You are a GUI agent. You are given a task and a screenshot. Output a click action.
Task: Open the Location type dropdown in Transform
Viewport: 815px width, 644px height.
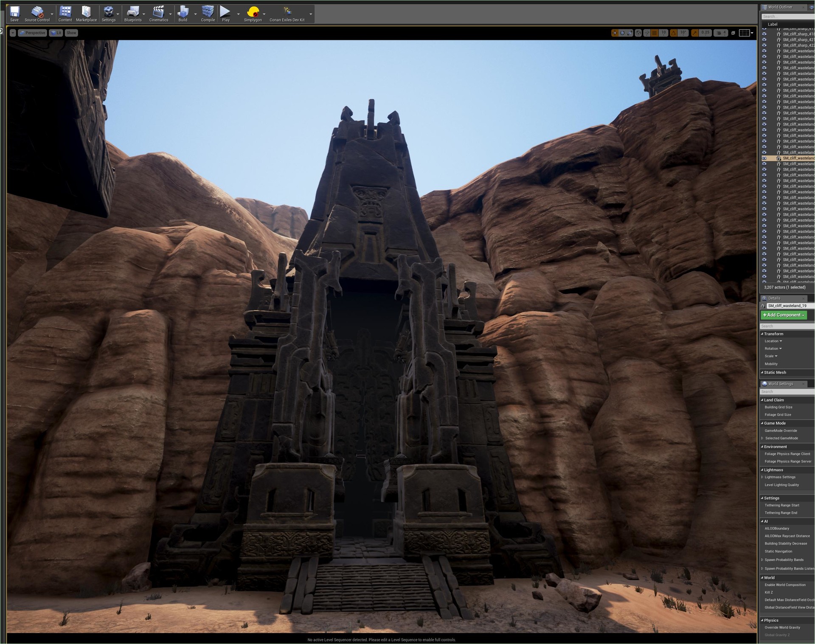click(x=773, y=341)
